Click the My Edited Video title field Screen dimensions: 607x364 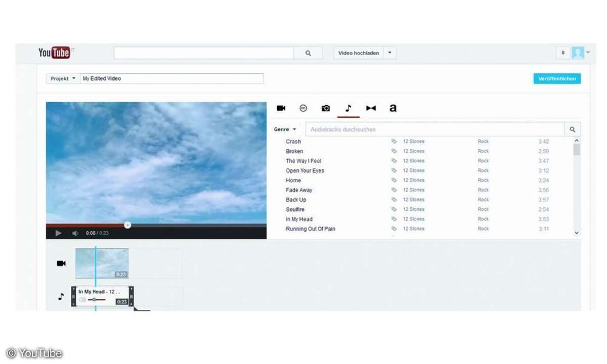pyautogui.click(x=172, y=79)
